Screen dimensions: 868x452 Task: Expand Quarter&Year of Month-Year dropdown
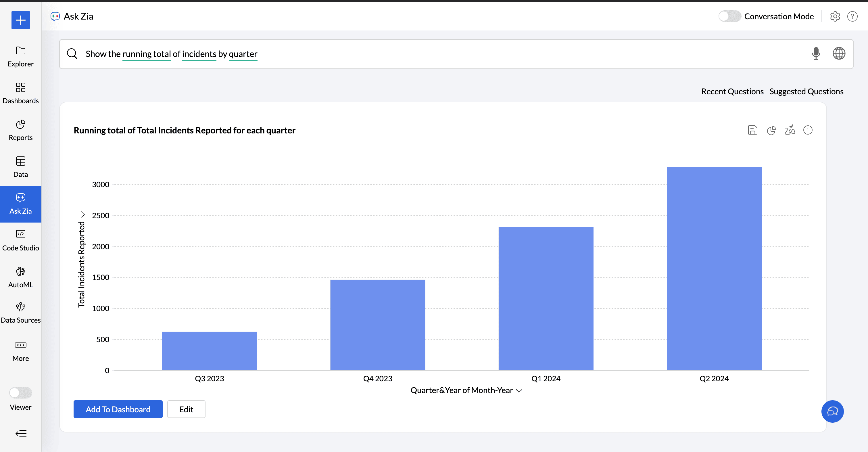tap(519, 390)
